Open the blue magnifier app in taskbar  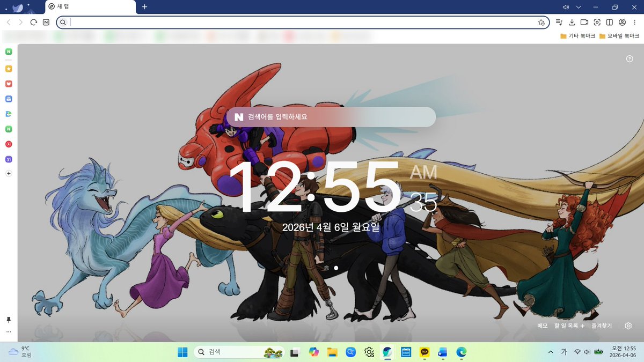coord(350,352)
